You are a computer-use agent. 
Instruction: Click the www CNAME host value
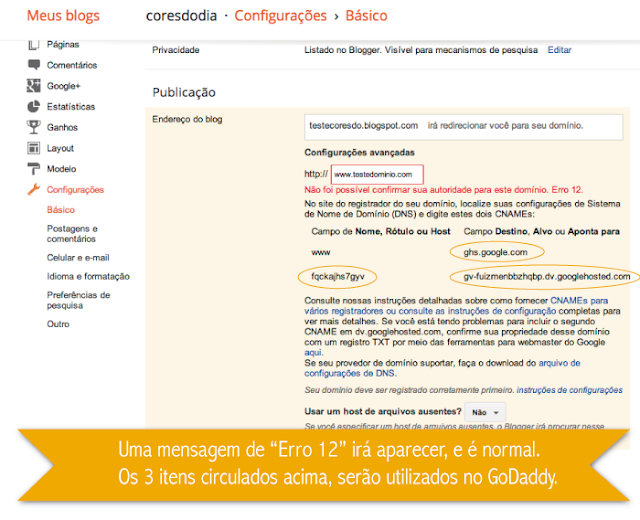(x=321, y=252)
